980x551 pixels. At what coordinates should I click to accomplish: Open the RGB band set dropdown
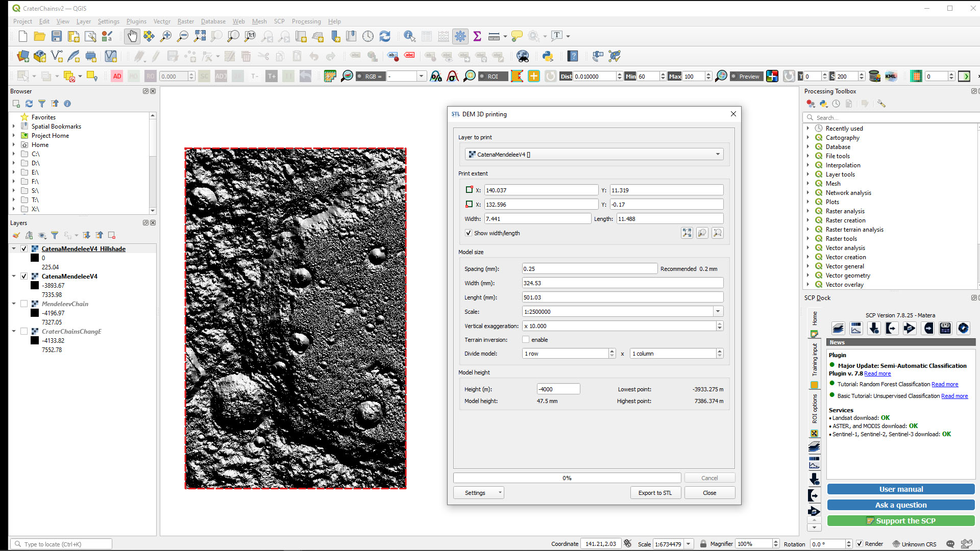pyautogui.click(x=421, y=76)
